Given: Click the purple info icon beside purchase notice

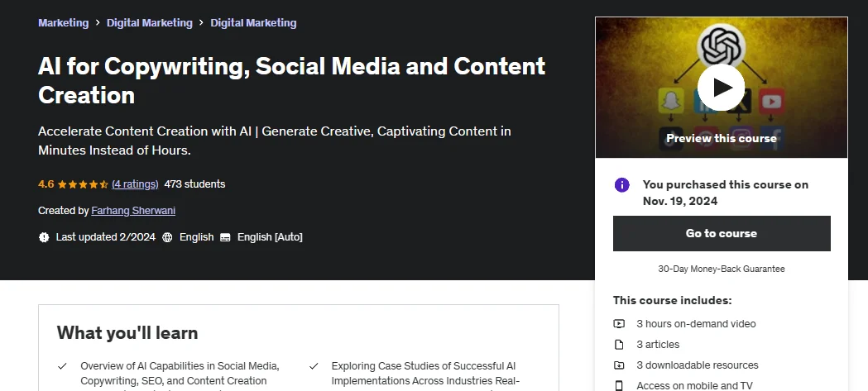Looking at the screenshot, I should 622,184.
